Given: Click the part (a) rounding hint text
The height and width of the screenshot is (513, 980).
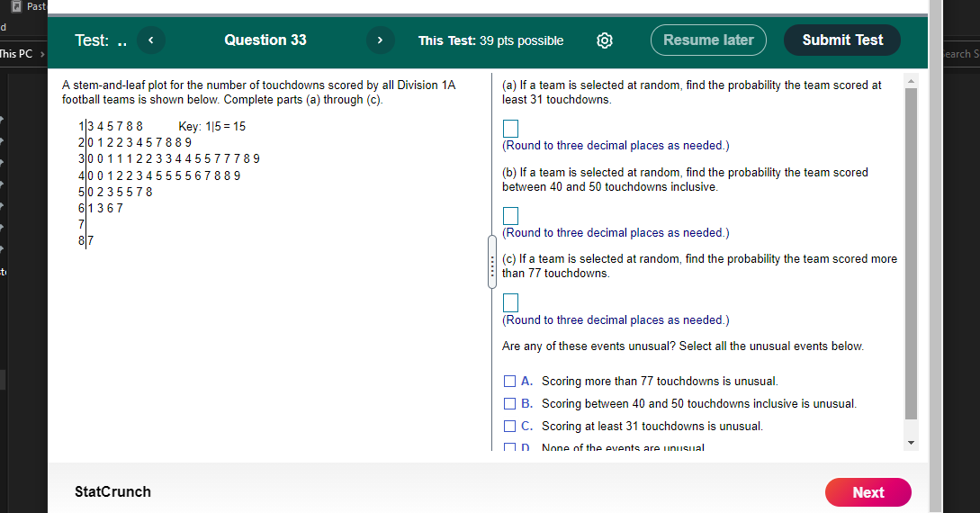Looking at the screenshot, I should [x=616, y=146].
